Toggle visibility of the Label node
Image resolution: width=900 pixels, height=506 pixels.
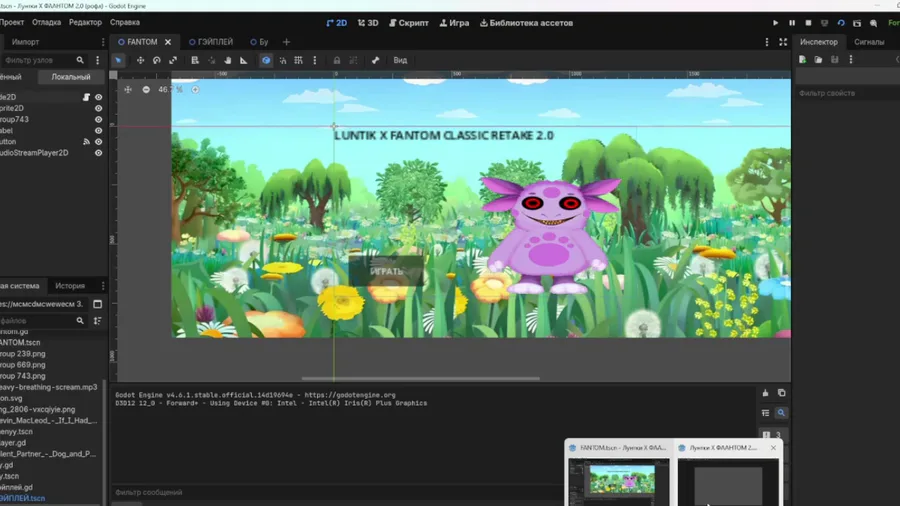pyautogui.click(x=99, y=131)
